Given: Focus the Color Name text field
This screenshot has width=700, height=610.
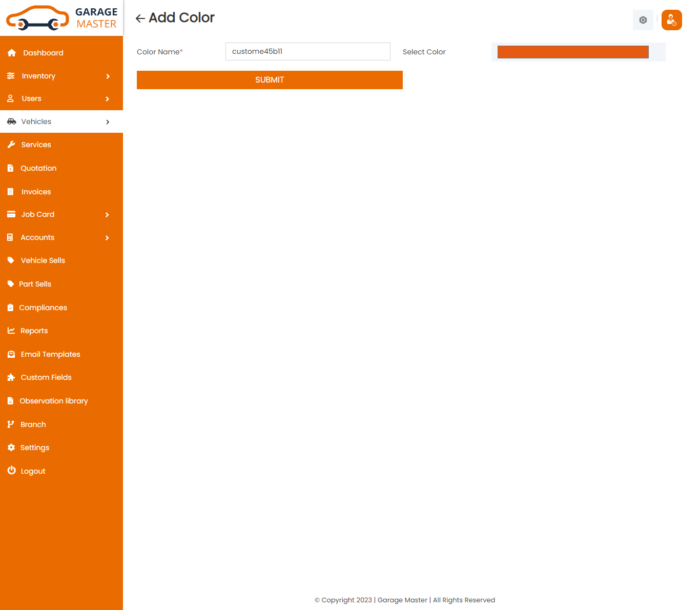Looking at the screenshot, I should [307, 51].
